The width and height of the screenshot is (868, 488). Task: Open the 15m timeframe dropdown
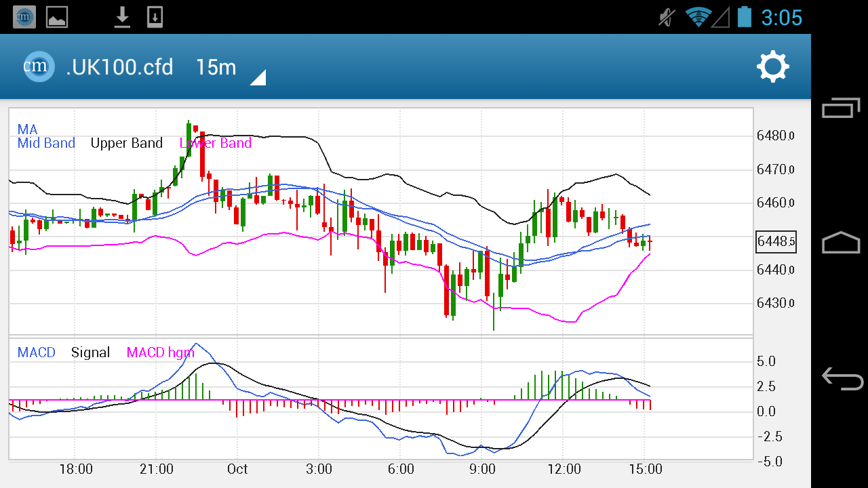(x=231, y=68)
